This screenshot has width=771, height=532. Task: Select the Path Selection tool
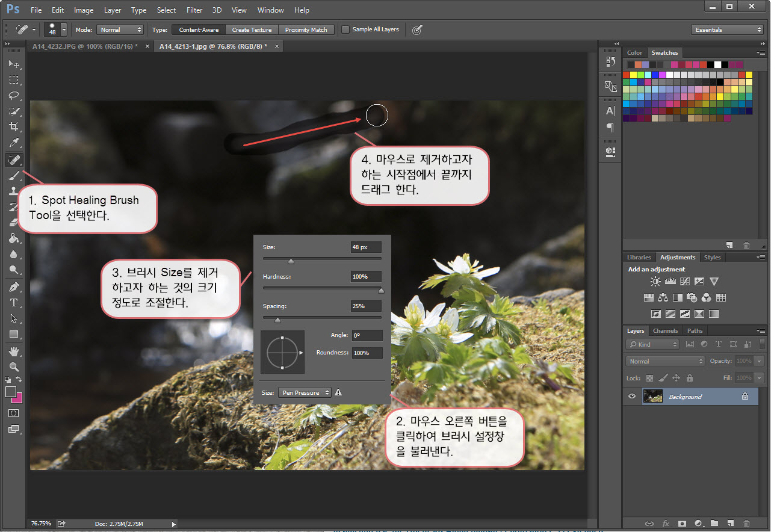tap(14, 318)
